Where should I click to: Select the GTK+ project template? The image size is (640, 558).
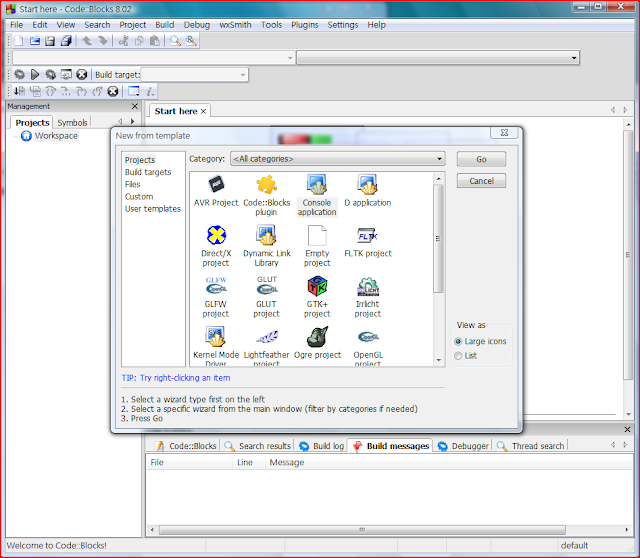click(317, 297)
